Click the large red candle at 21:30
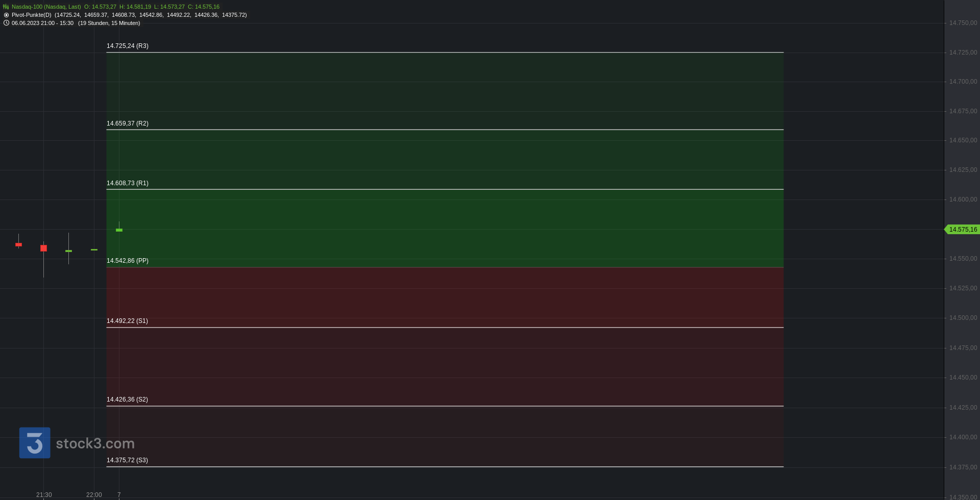The image size is (980, 500). coord(43,248)
